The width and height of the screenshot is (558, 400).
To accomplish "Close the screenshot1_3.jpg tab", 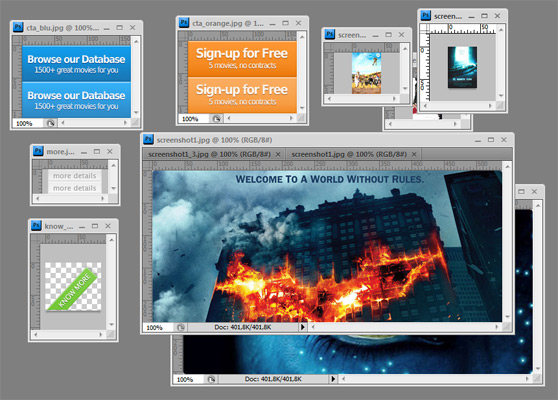I will (x=278, y=154).
